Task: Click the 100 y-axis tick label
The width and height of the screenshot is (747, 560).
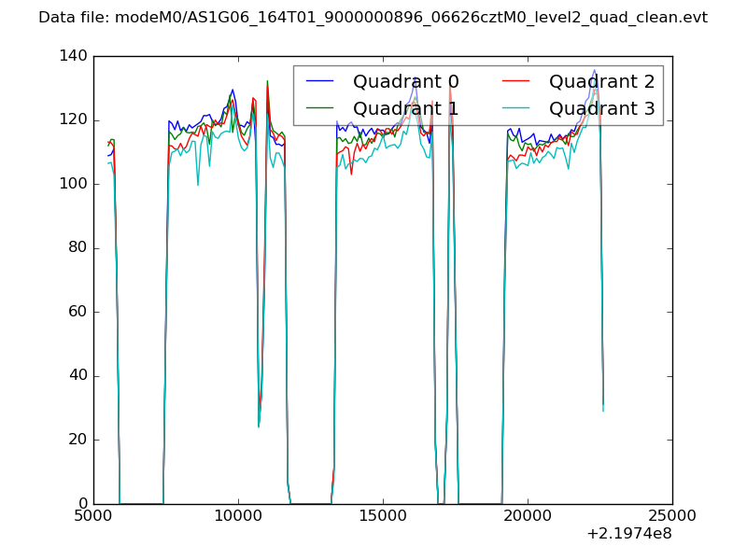Action: click(75, 184)
